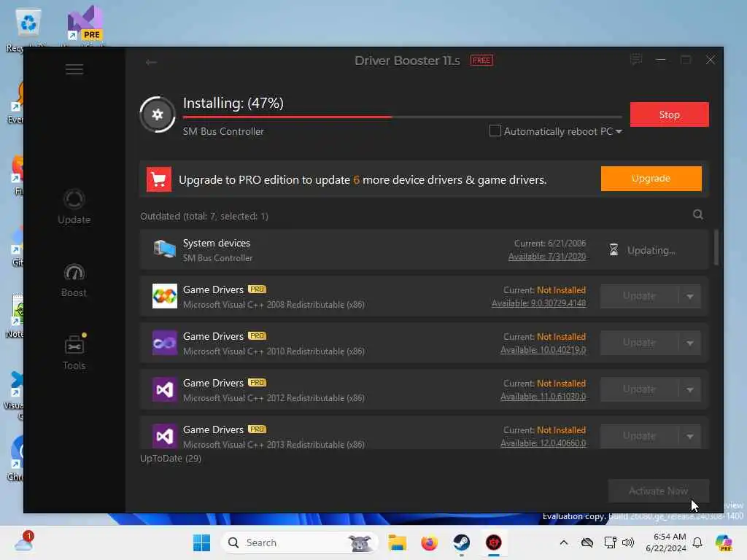Expand the Automatically reboot PC dropdown arrow

pos(619,131)
